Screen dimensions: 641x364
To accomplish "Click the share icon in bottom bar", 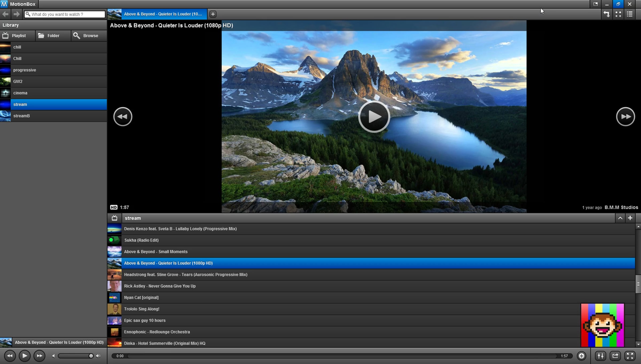I will [x=615, y=356].
